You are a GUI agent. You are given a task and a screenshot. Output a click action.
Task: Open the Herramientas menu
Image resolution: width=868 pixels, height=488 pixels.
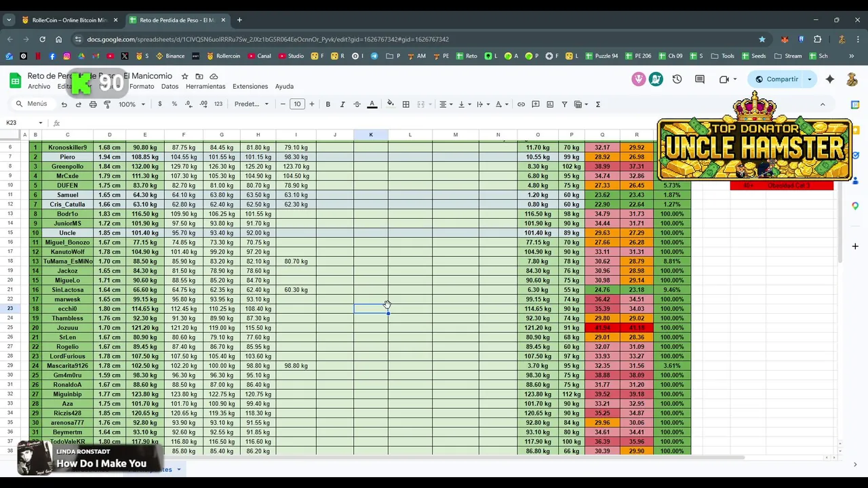tap(205, 87)
